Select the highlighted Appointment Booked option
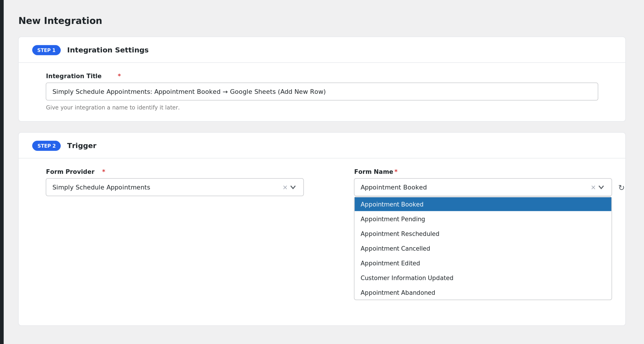The image size is (644, 344). (x=483, y=204)
